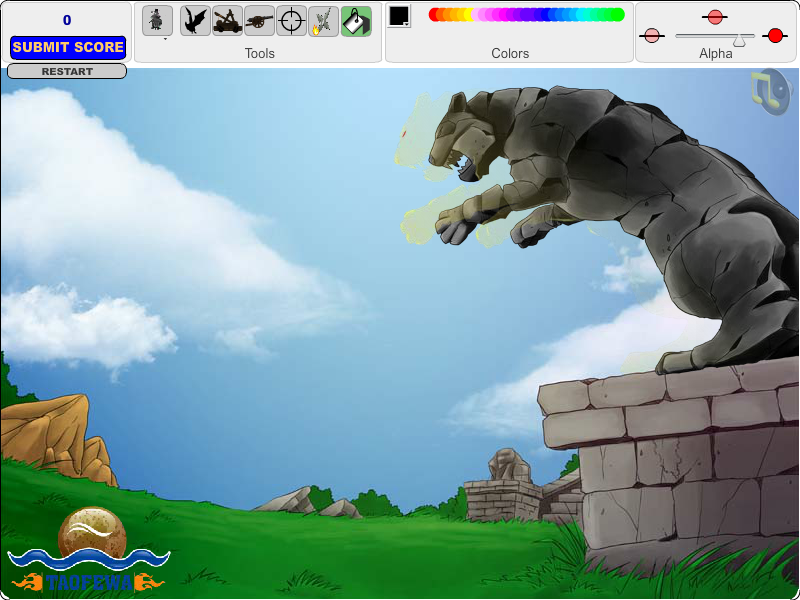Click the faint low-alpha circle icon
Image resolution: width=800 pixels, height=600 pixels.
[652, 36]
